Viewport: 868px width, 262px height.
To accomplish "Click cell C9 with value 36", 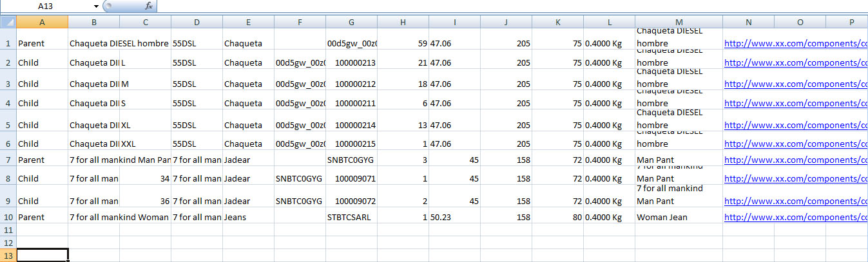I will point(145,197).
